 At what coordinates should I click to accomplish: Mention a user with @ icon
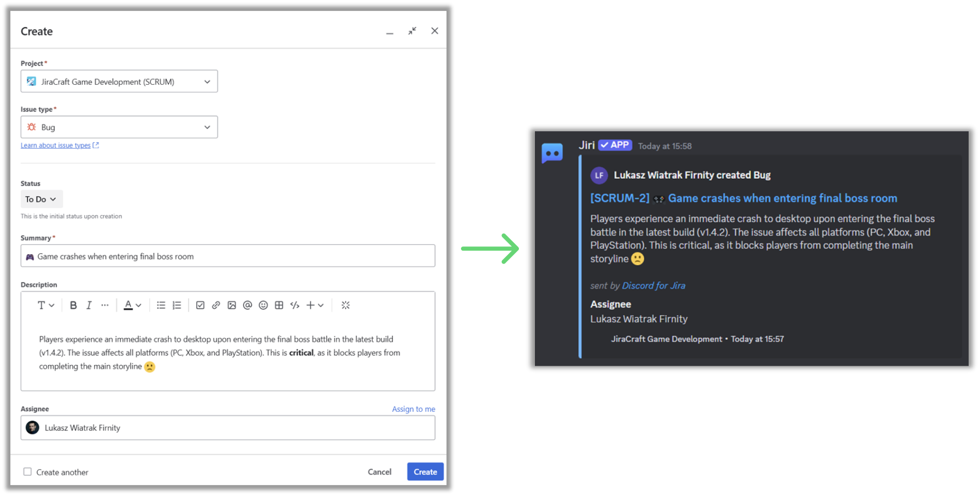pos(247,305)
